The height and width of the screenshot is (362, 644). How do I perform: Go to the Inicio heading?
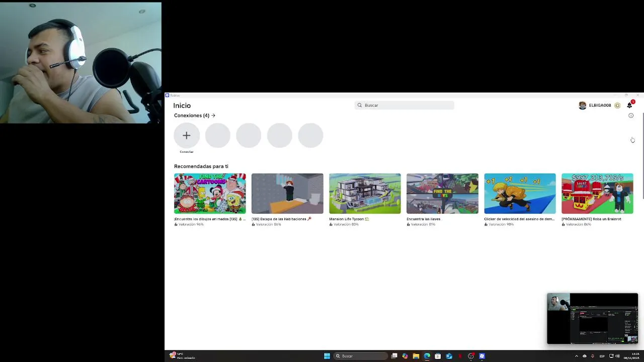pyautogui.click(x=182, y=106)
